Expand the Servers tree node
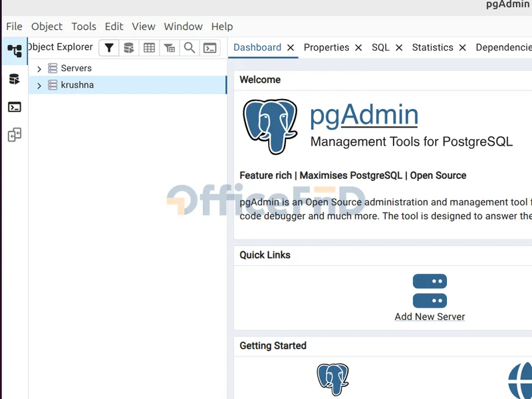 tap(39, 69)
